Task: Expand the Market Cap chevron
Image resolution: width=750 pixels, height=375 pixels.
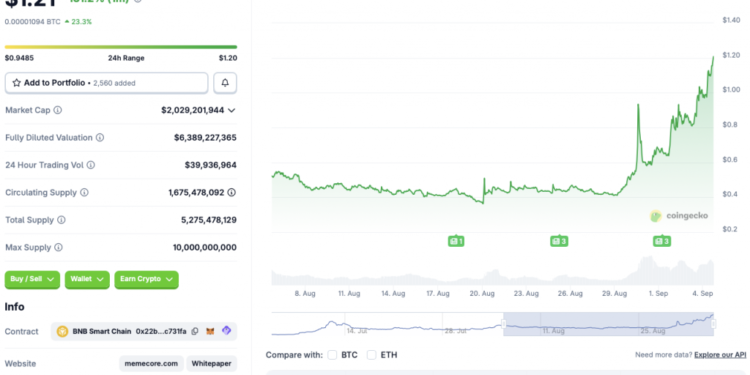Action: pyautogui.click(x=232, y=110)
